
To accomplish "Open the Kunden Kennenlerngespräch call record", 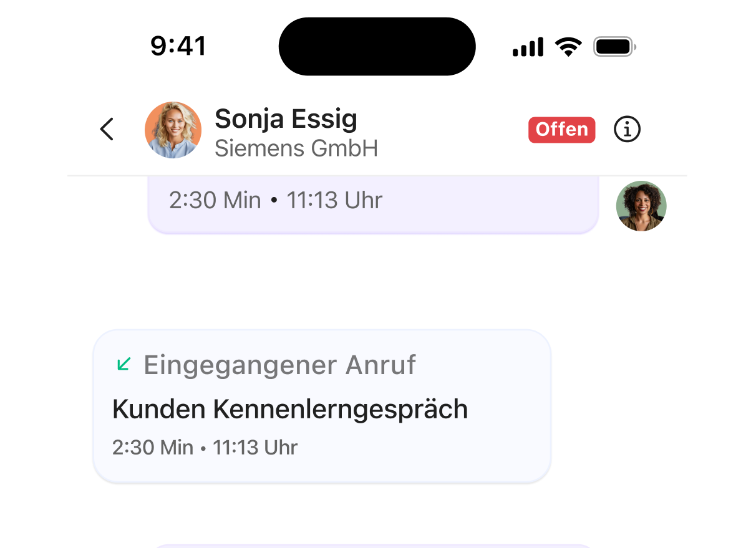I will tap(289, 408).
